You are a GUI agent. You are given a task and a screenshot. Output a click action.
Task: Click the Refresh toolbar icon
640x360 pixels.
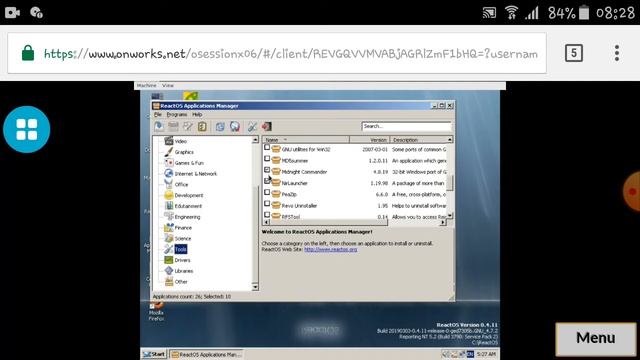click(220, 127)
